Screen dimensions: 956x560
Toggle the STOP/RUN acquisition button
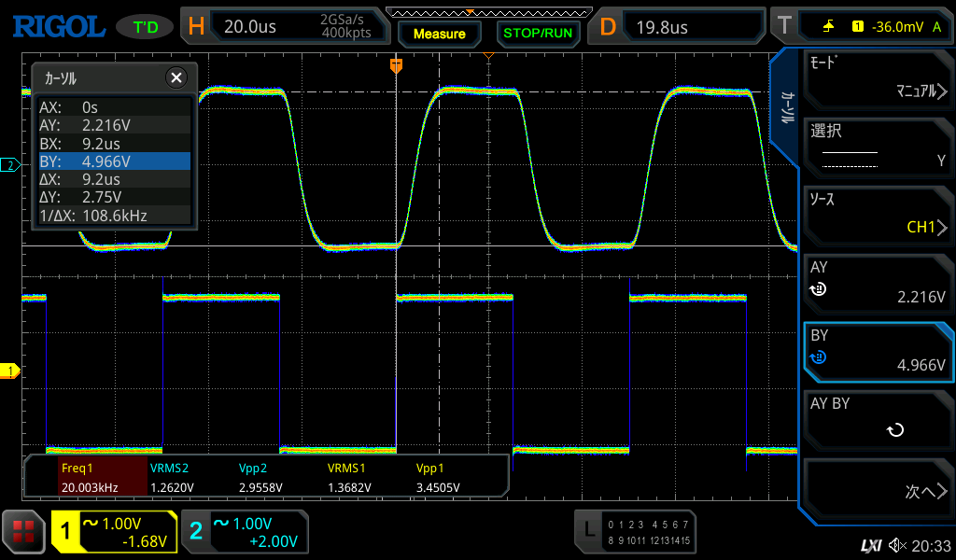(537, 34)
